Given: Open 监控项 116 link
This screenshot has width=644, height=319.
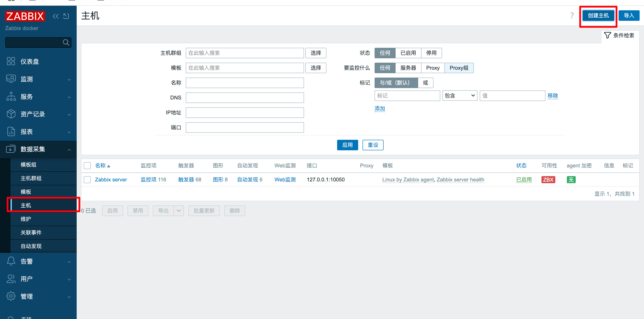Looking at the screenshot, I should (x=153, y=179).
